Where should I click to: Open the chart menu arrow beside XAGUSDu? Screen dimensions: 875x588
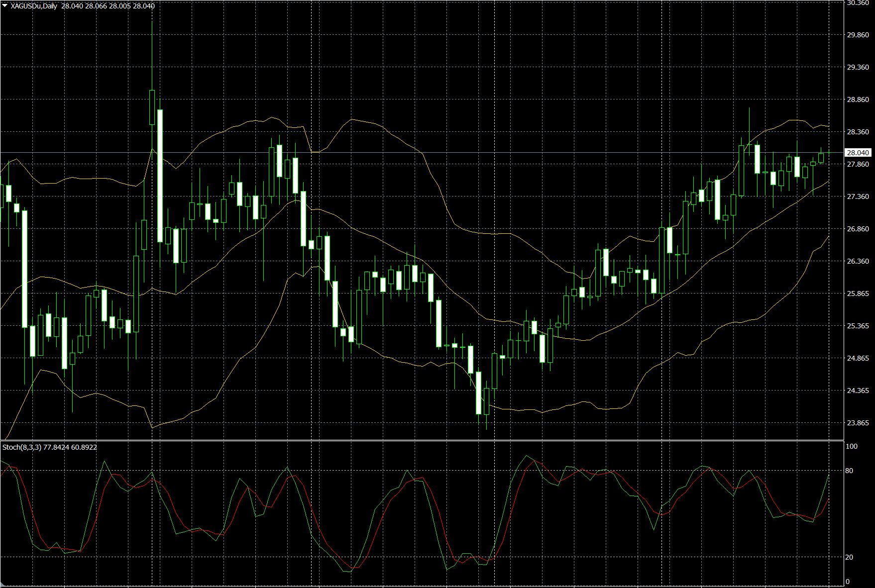(x=5, y=6)
